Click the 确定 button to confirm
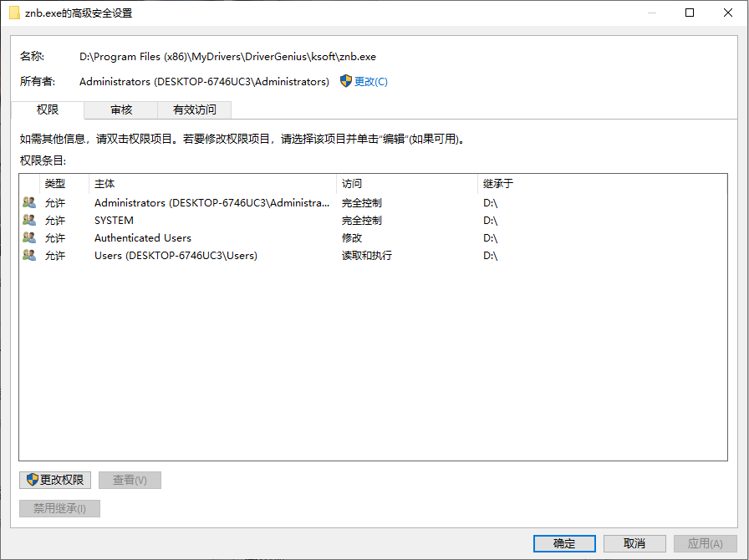The width and height of the screenshot is (749, 560). [564, 543]
